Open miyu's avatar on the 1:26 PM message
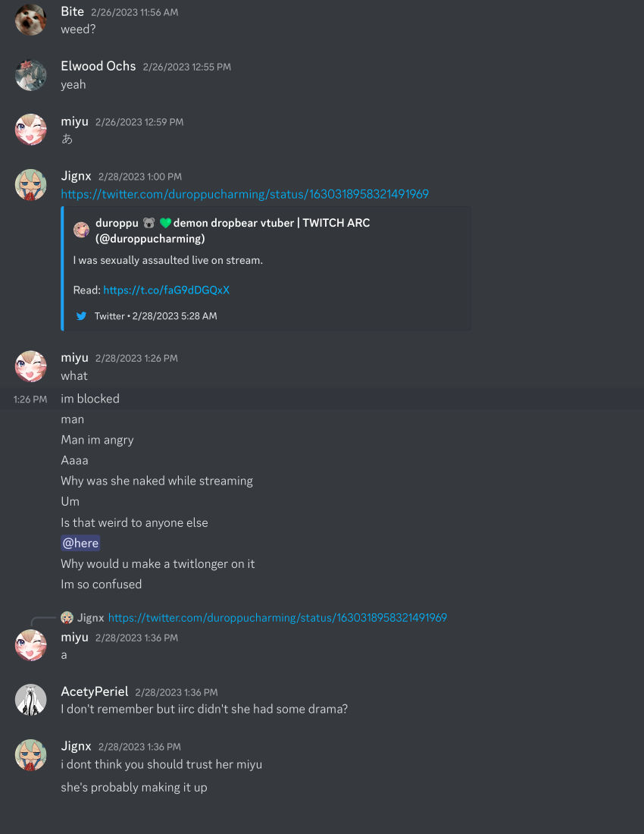 tap(30, 366)
